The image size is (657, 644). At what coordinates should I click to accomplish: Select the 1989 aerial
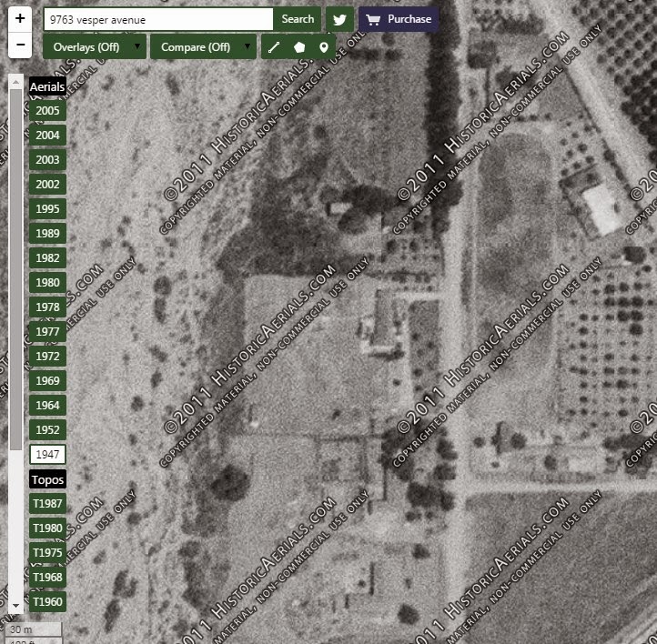(x=47, y=233)
